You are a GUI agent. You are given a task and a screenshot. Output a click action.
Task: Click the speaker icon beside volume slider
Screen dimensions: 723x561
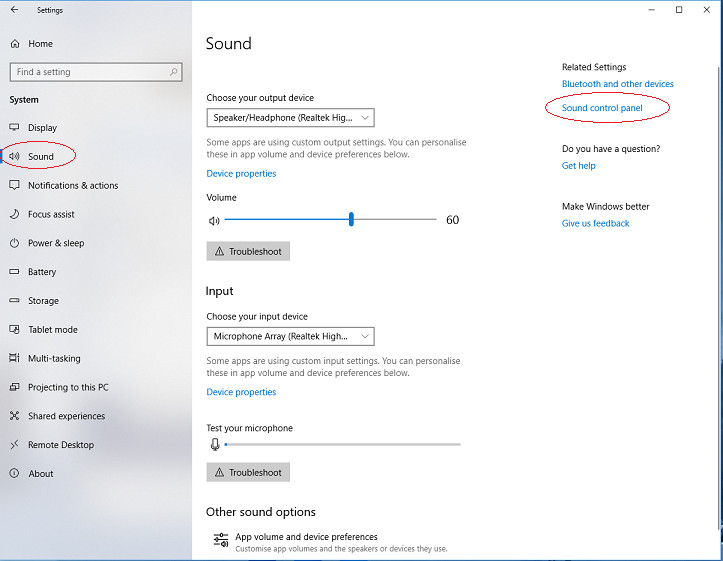[x=213, y=220]
